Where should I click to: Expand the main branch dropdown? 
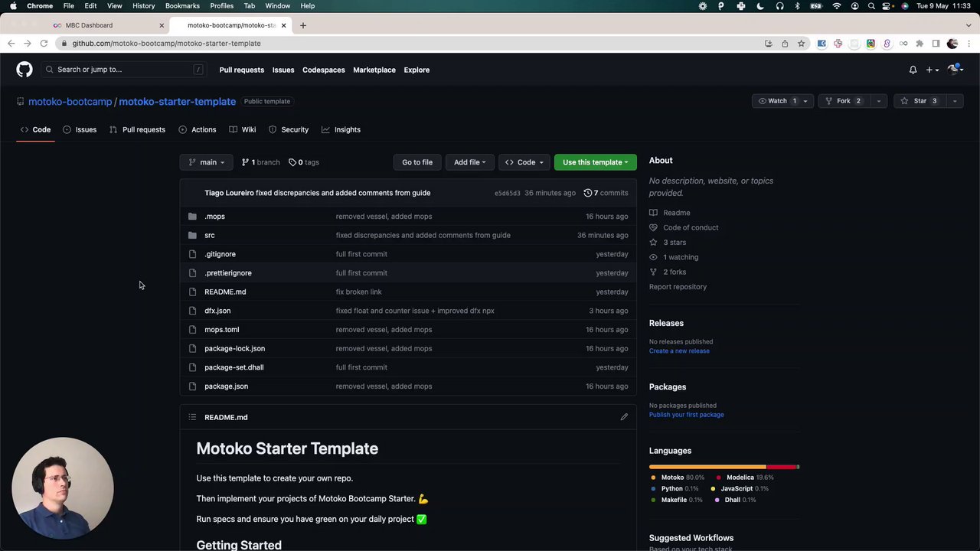pyautogui.click(x=207, y=162)
